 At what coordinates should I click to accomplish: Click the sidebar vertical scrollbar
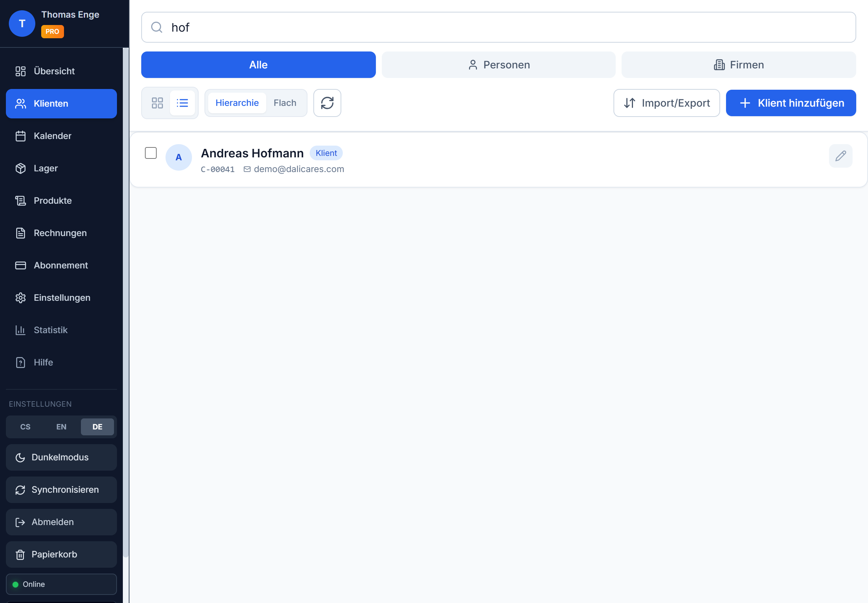pyautogui.click(x=125, y=302)
